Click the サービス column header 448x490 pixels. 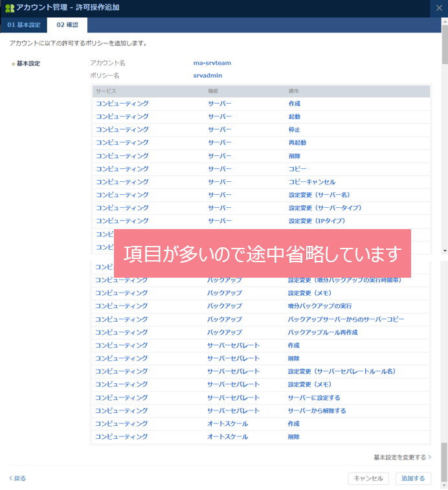(x=106, y=91)
